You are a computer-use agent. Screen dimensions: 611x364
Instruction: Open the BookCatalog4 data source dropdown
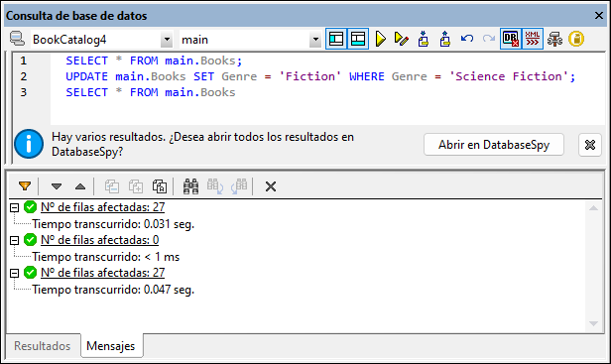[167, 40]
